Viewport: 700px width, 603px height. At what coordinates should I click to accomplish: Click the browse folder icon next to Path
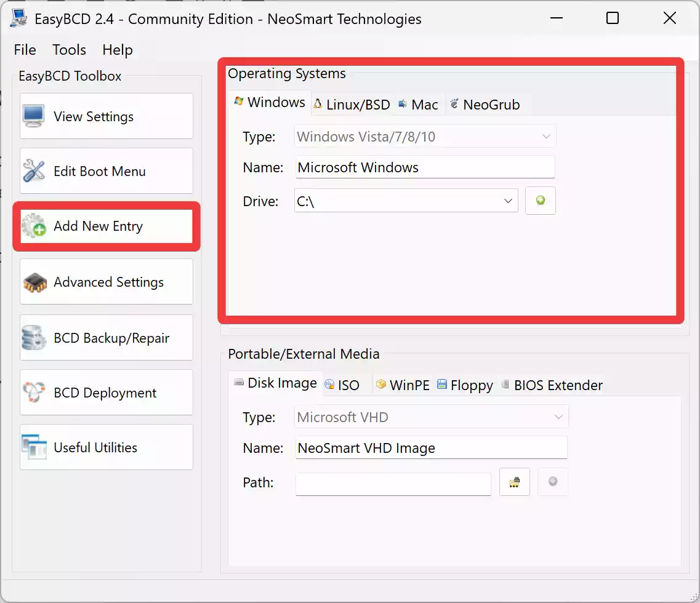[x=514, y=482]
